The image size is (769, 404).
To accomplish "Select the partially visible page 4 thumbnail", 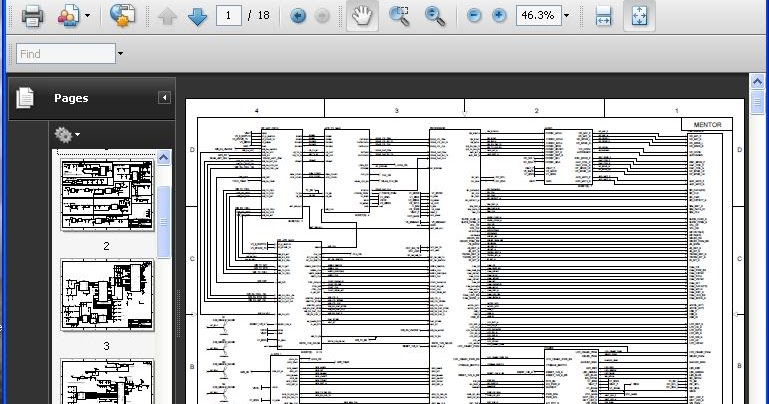I will pos(107,382).
